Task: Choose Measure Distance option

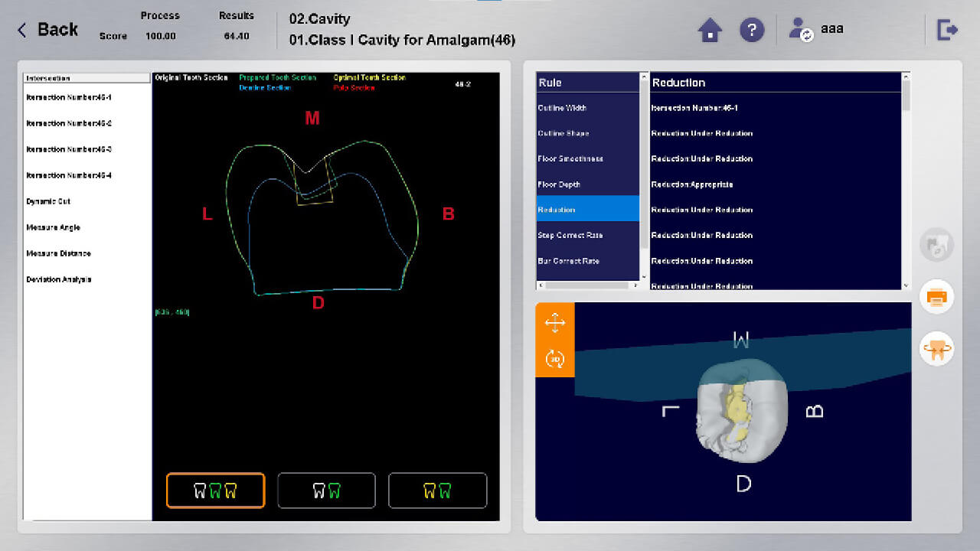Action: coord(58,253)
